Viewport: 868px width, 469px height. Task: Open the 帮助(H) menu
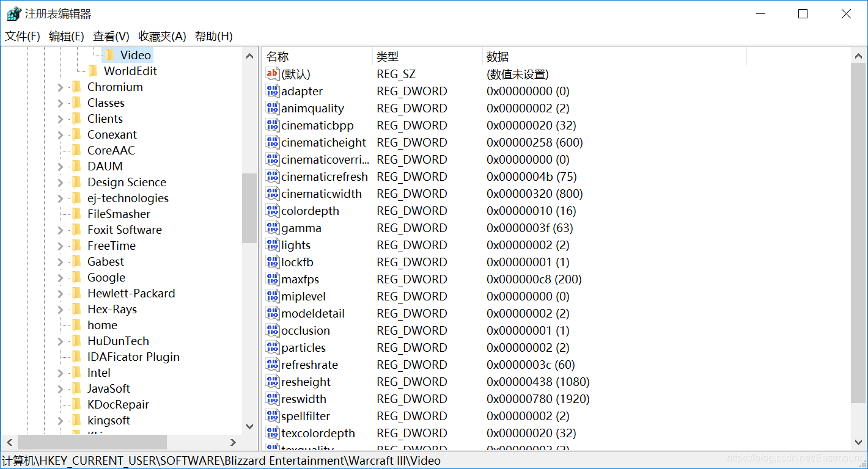[x=214, y=36]
